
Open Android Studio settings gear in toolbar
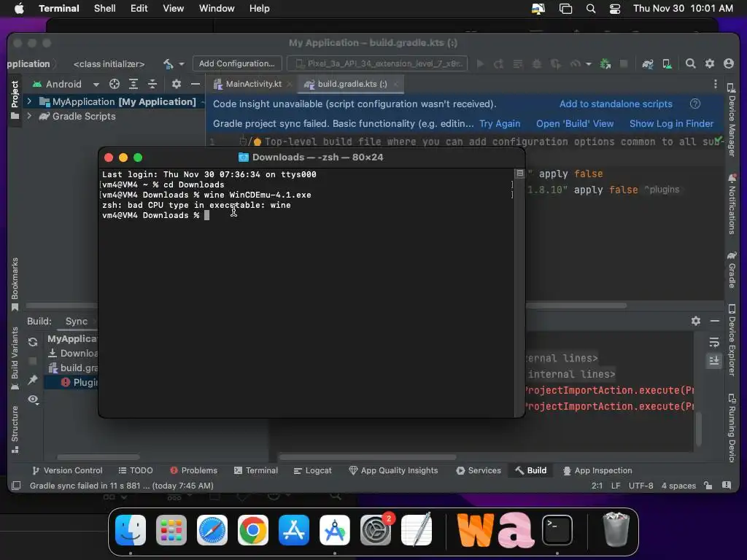(710, 64)
